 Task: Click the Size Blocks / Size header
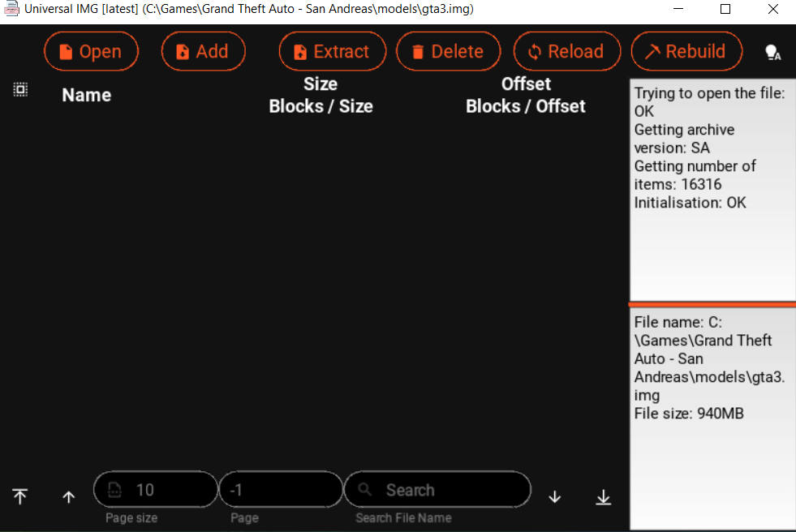click(x=321, y=95)
